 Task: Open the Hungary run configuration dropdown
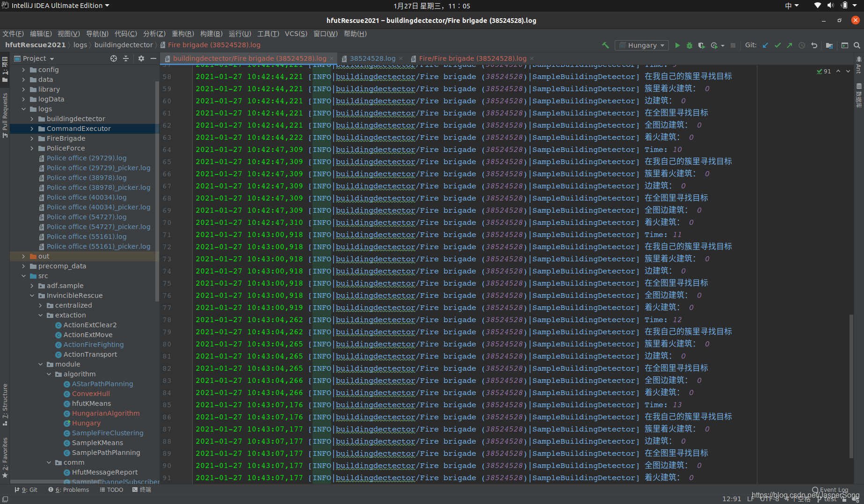[642, 45]
